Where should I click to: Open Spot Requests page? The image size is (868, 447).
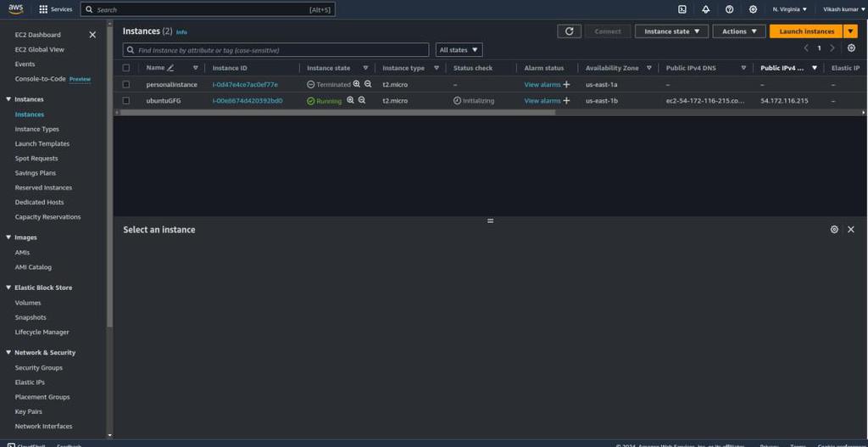tap(36, 159)
